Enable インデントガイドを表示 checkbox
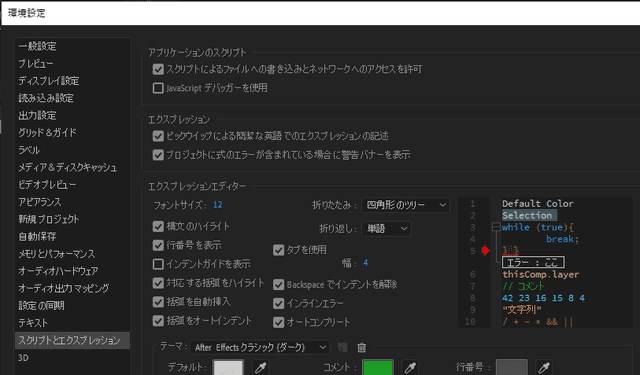This screenshot has height=375, width=640. (x=158, y=264)
